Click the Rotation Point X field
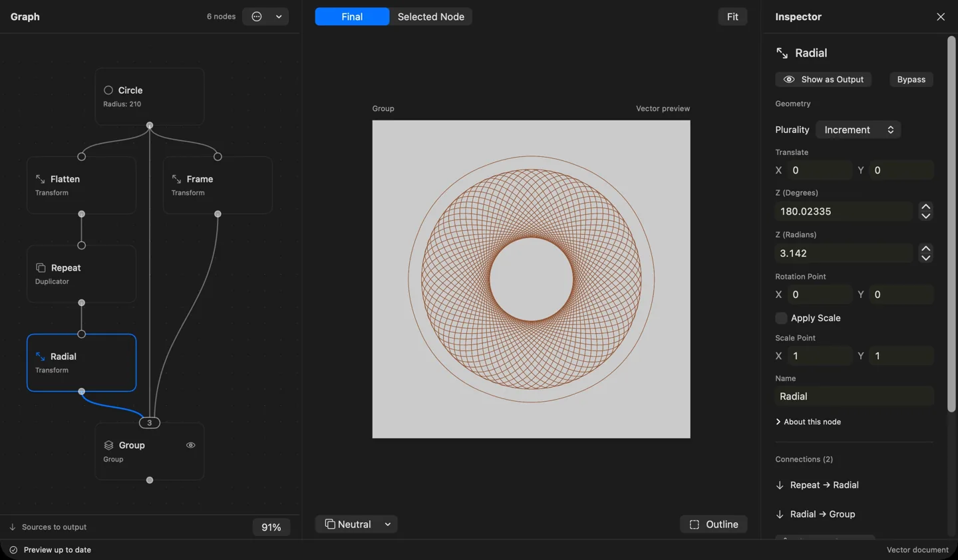Screen dimensions: 958x560 coord(820,295)
